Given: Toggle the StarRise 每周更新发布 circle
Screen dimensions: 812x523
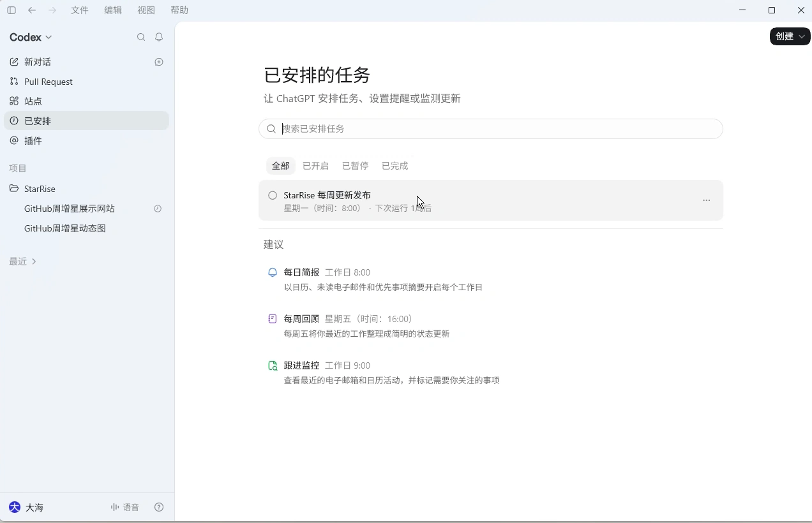Looking at the screenshot, I should 273,195.
